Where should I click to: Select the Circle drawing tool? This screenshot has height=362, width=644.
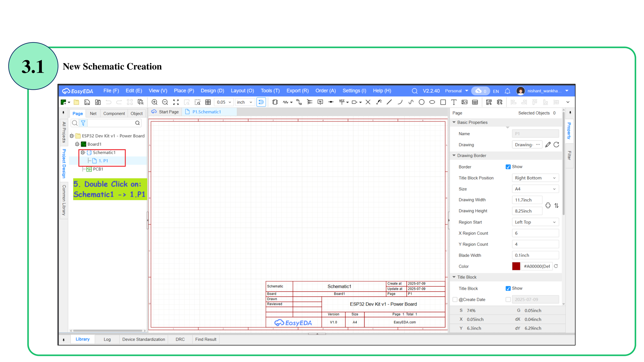[421, 102]
